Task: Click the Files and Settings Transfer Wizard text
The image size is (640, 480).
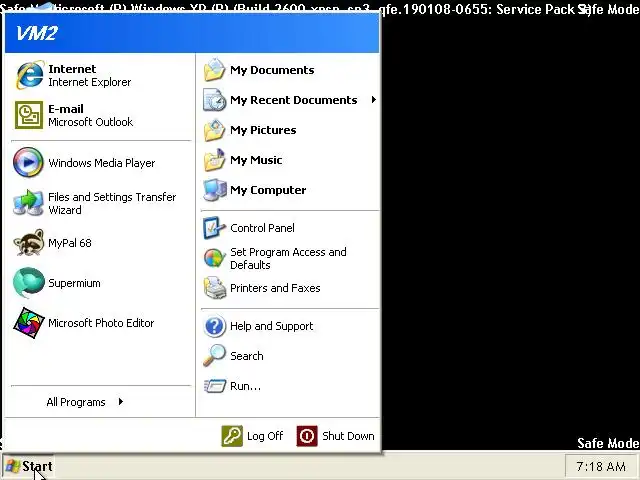Action: click(112, 203)
